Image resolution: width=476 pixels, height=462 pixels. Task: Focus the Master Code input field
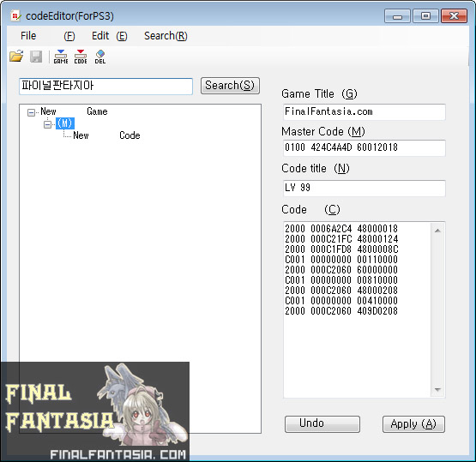(x=364, y=147)
